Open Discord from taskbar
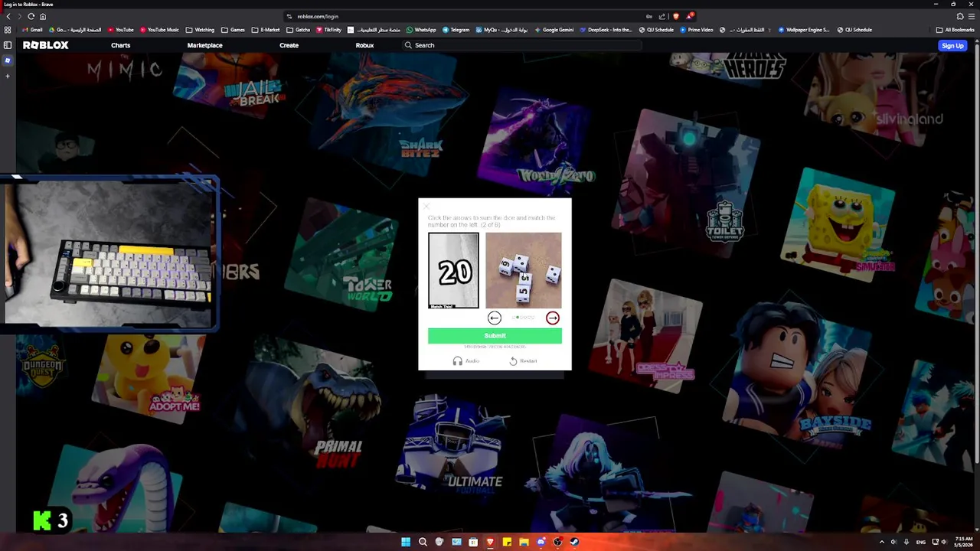The width and height of the screenshot is (980, 551). (x=541, y=542)
